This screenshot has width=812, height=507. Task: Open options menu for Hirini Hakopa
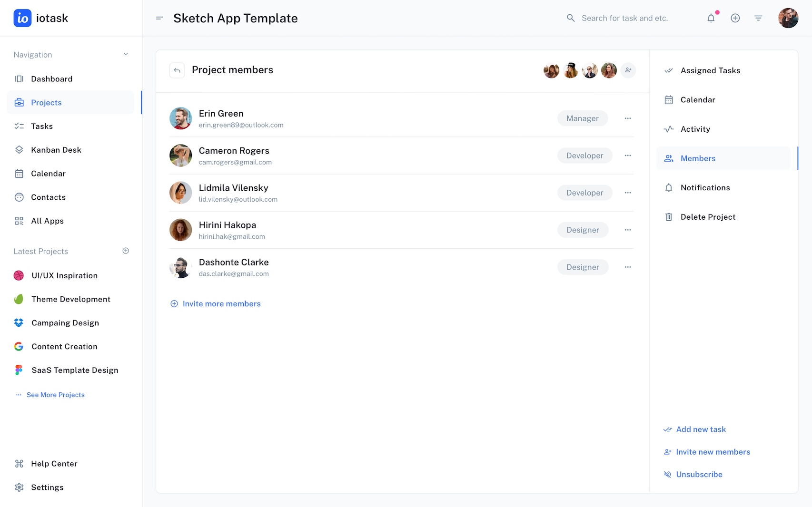pyautogui.click(x=628, y=230)
